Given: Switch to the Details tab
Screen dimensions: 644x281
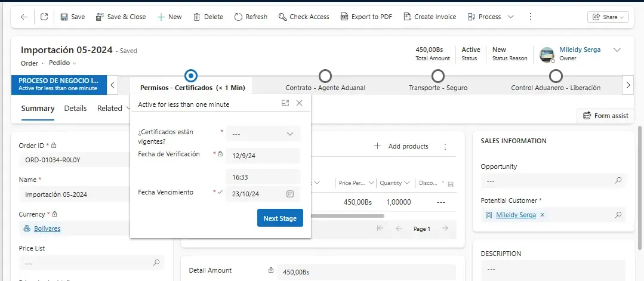Looking at the screenshot, I should tap(75, 109).
